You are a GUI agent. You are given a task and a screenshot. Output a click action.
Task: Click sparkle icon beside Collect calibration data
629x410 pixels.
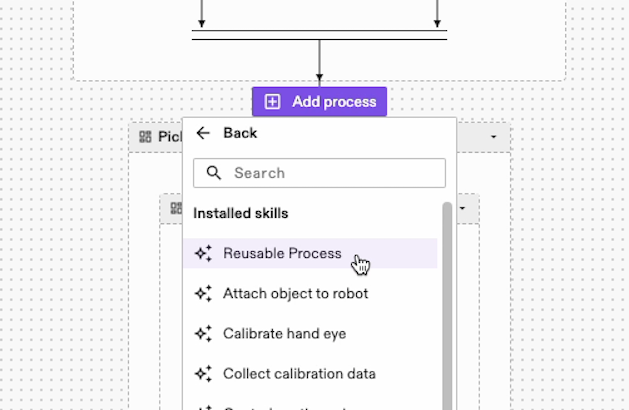(x=203, y=374)
